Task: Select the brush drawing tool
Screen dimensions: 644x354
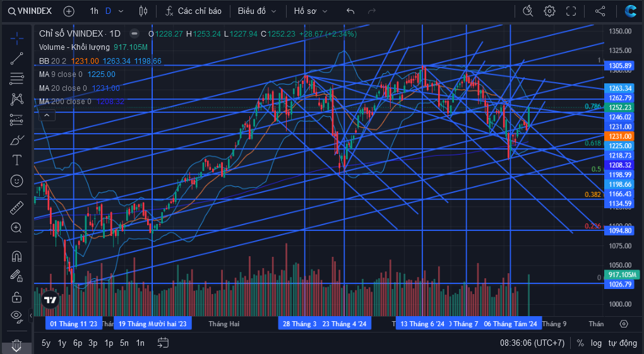Action: (17, 140)
